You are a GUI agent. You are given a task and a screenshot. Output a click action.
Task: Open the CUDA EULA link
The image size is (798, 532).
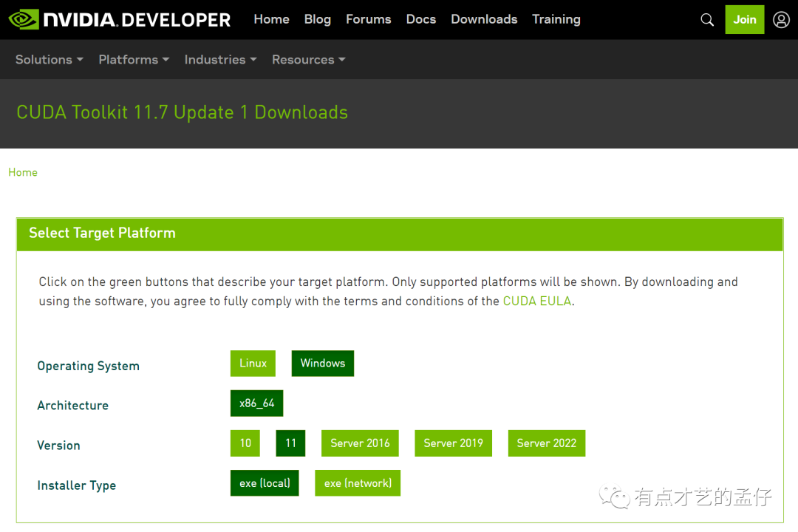pyautogui.click(x=537, y=301)
